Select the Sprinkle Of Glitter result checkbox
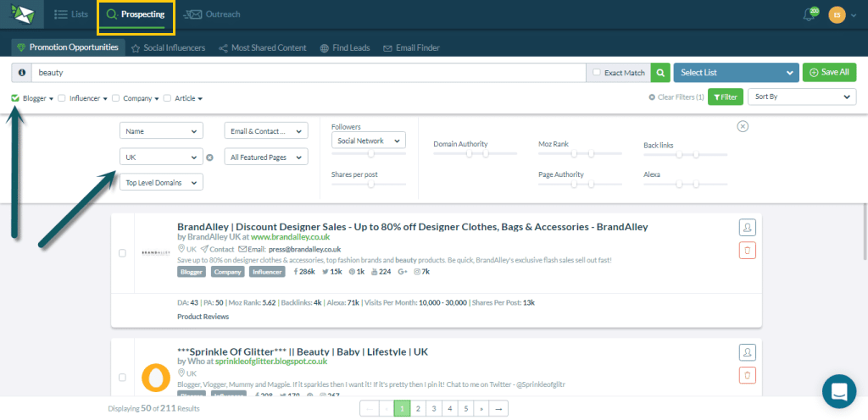Image resolution: width=868 pixels, height=420 pixels. pyautogui.click(x=122, y=378)
